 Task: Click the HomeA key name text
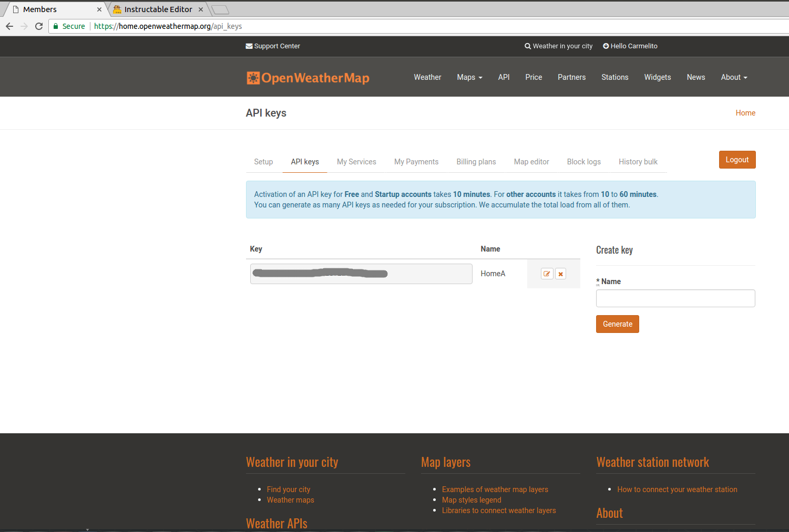[x=493, y=274]
